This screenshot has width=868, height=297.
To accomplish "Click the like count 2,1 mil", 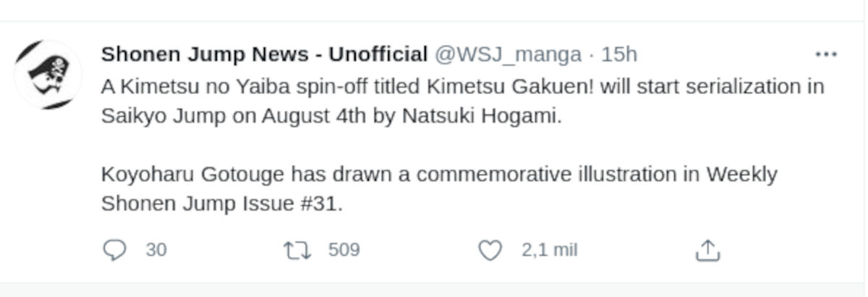I will [550, 251].
